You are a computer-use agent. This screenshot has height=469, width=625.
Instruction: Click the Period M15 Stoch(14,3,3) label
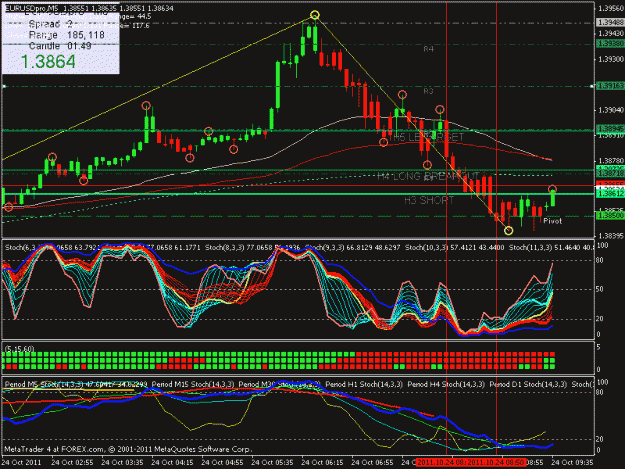click(193, 385)
